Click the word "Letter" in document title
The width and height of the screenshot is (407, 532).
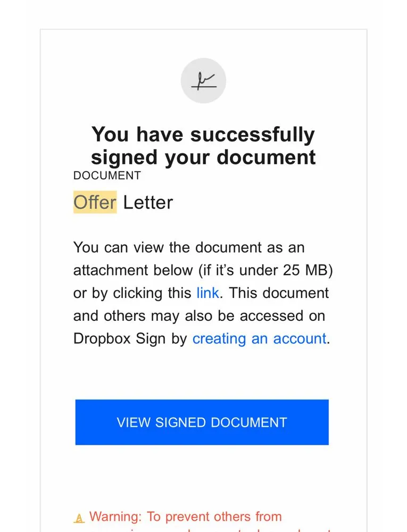[148, 203]
